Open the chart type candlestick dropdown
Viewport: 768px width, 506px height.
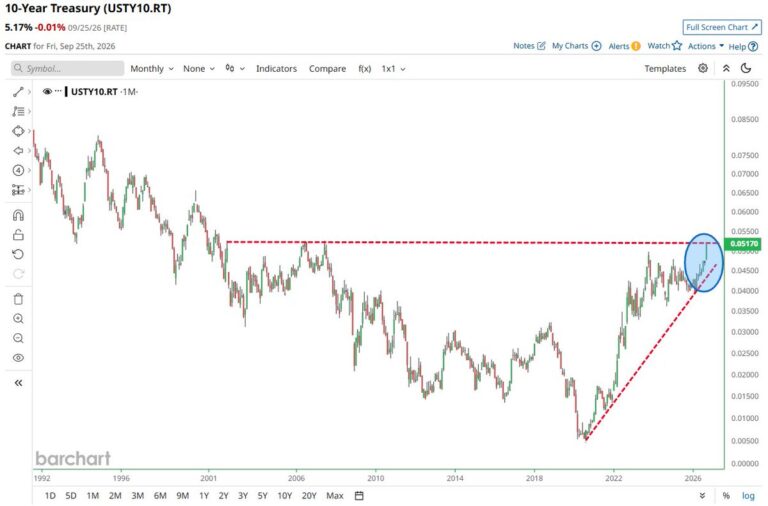(x=235, y=69)
